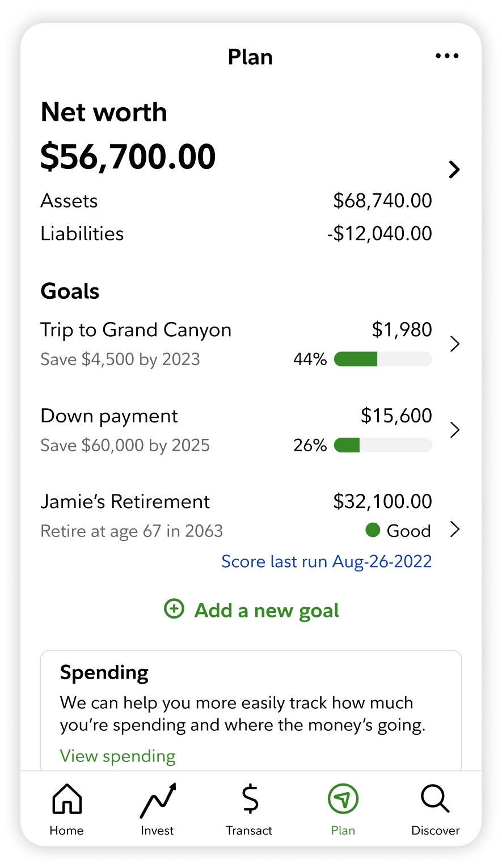The image size is (502, 868).
Task: Click the View spending link
Action: [x=118, y=756]
